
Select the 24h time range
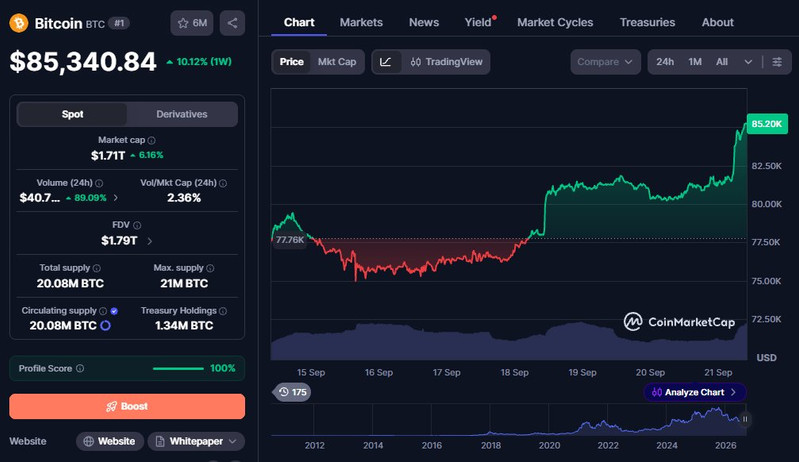pyautogui.click(x=665, y=62)
